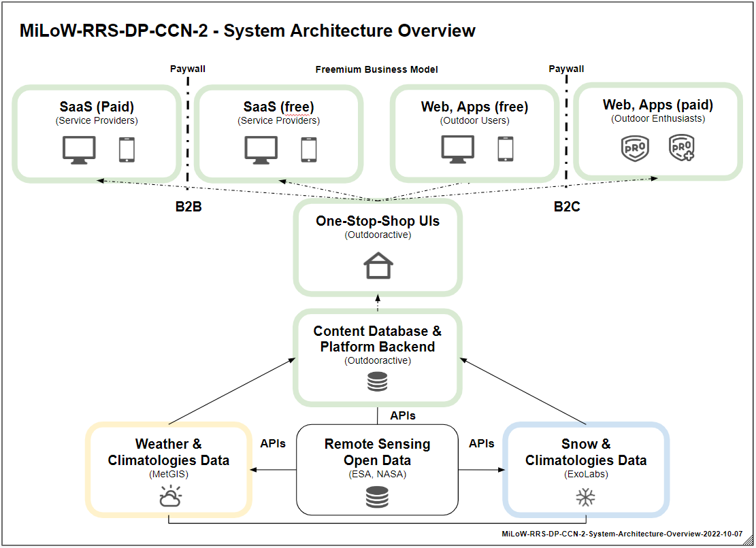Click the (Outdoor Enthusiasts) subtitle
Viewport: 756px width, 548px height.
(658, 118)
